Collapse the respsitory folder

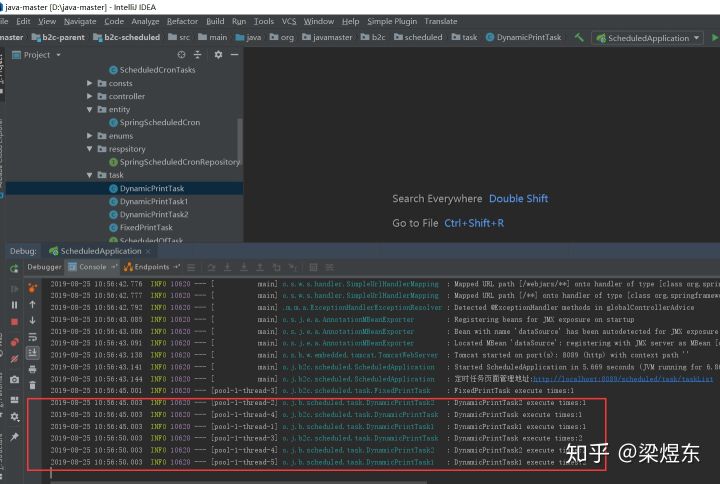coord(90,149)
